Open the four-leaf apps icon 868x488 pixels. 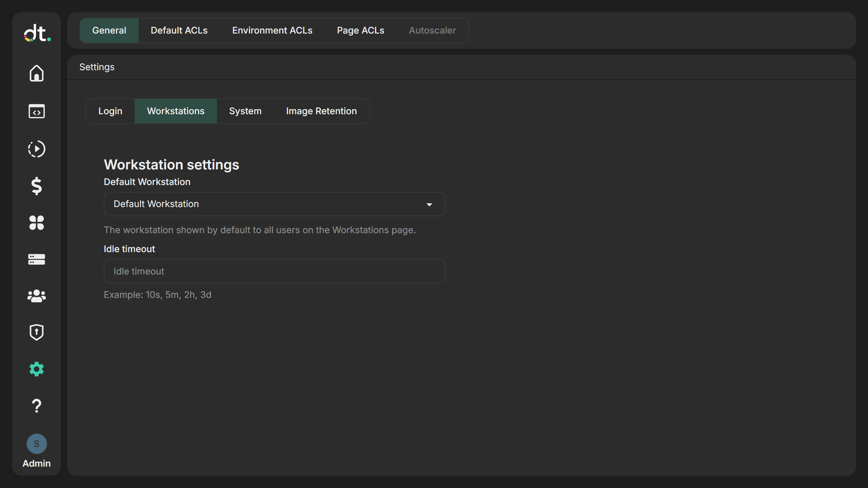click(37, 223)
